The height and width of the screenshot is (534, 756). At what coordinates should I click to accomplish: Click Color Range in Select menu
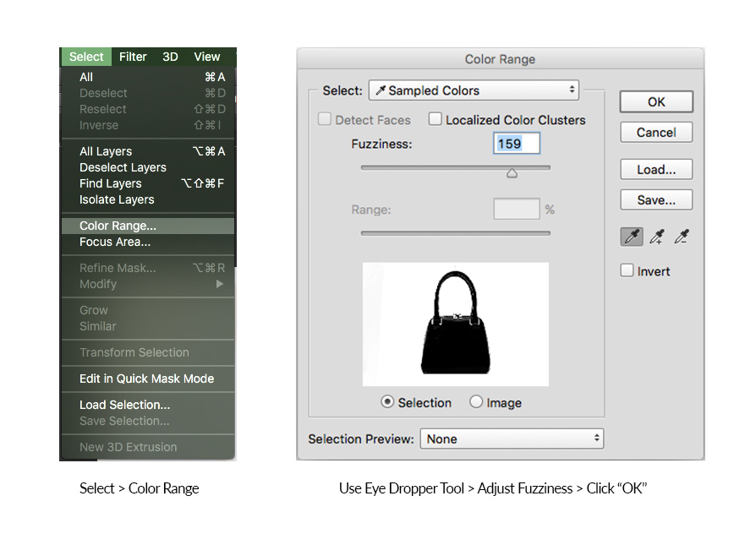click(x=118, y=226)
